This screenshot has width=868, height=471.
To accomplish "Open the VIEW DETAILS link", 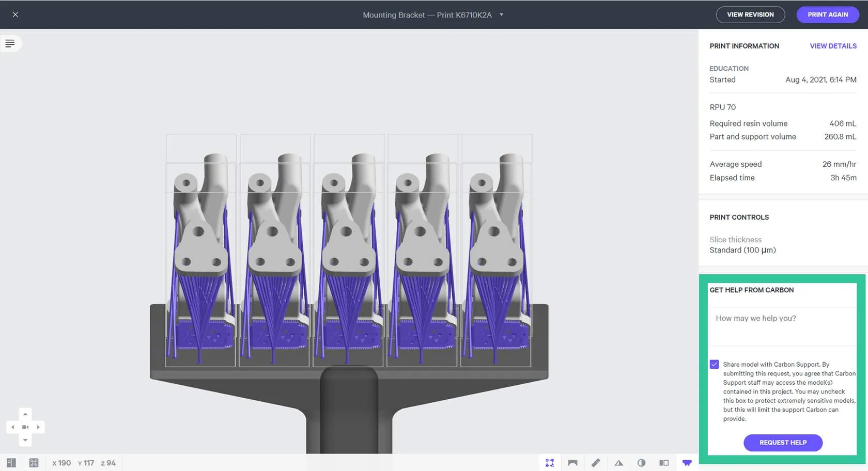I will [x=833, y=46].
